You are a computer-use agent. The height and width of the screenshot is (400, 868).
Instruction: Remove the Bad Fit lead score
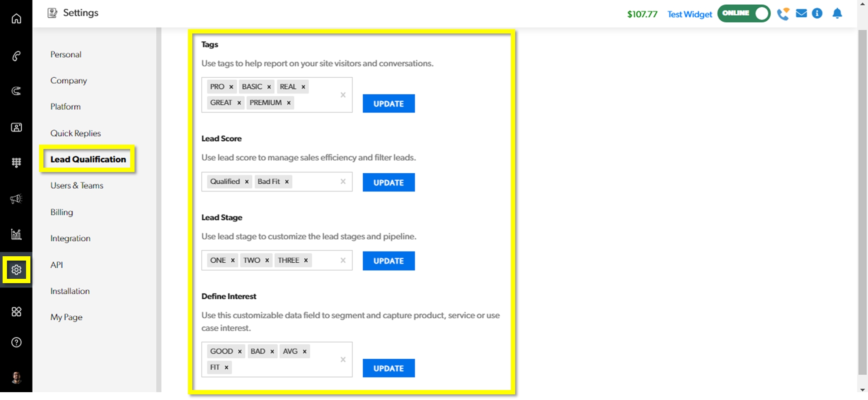287,182
